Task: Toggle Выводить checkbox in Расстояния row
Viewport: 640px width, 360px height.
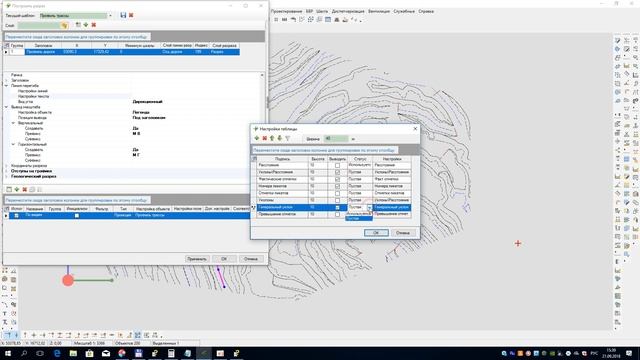Action: coord(337,165)
